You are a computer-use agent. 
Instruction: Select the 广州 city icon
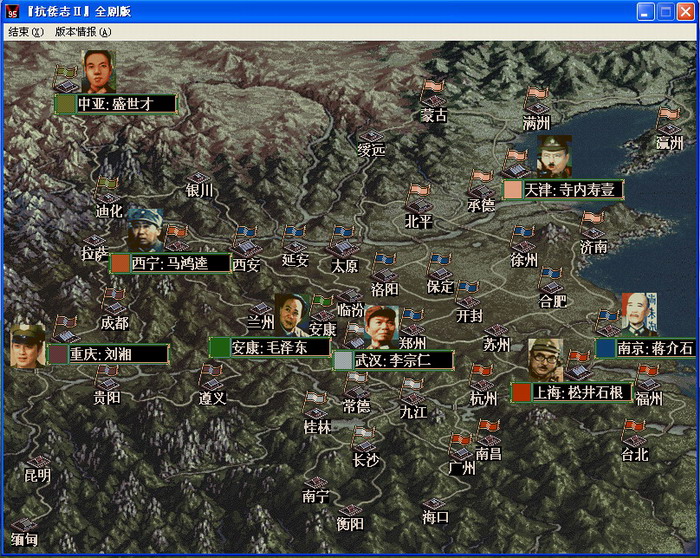[x=461, y=446]
